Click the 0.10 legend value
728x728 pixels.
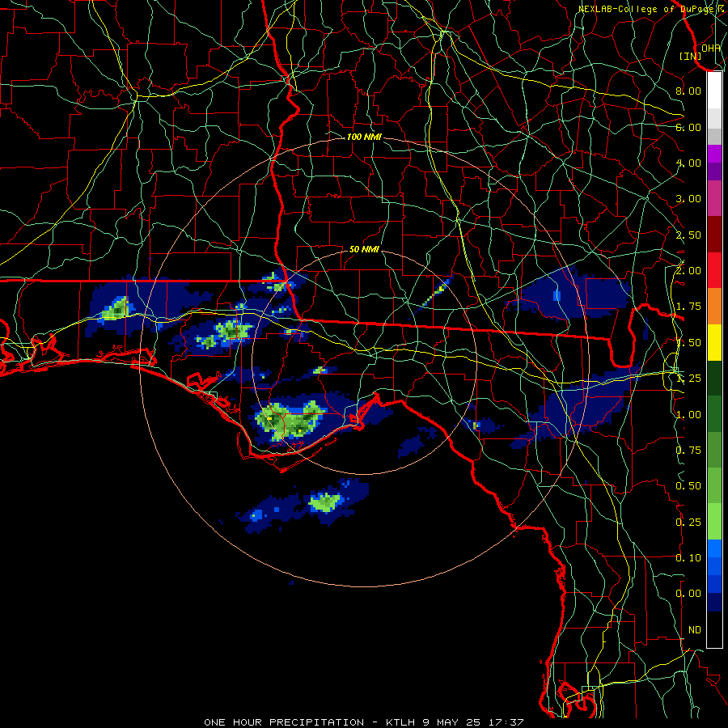point(688,558)
